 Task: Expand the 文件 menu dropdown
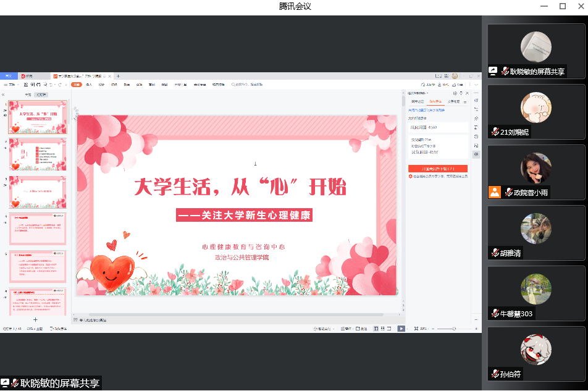(x=12, y=85)
